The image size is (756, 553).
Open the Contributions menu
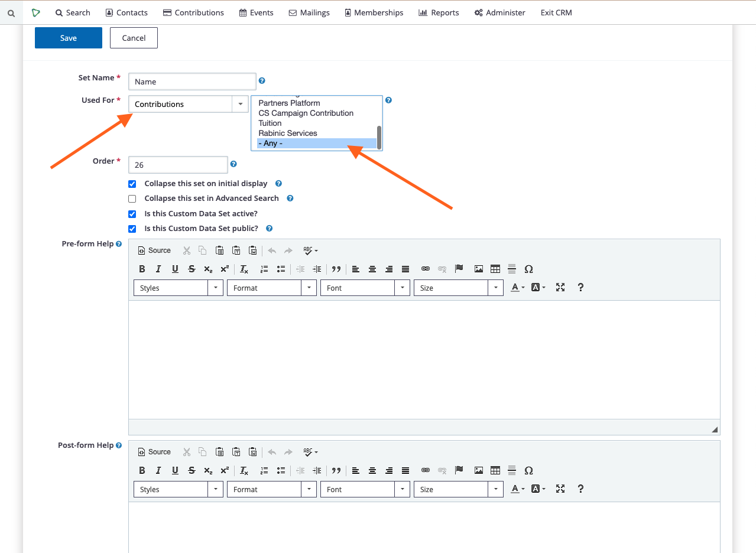click(x=193, y=12)
